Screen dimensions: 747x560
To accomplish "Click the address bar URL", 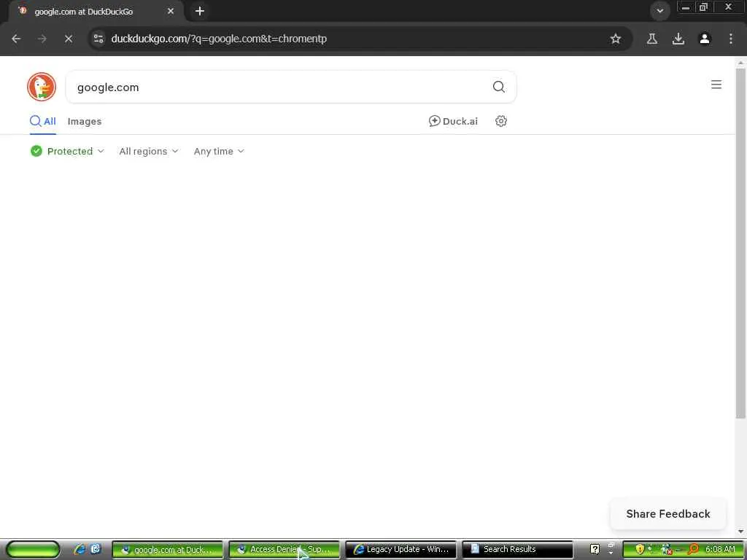I will [219, 39].
